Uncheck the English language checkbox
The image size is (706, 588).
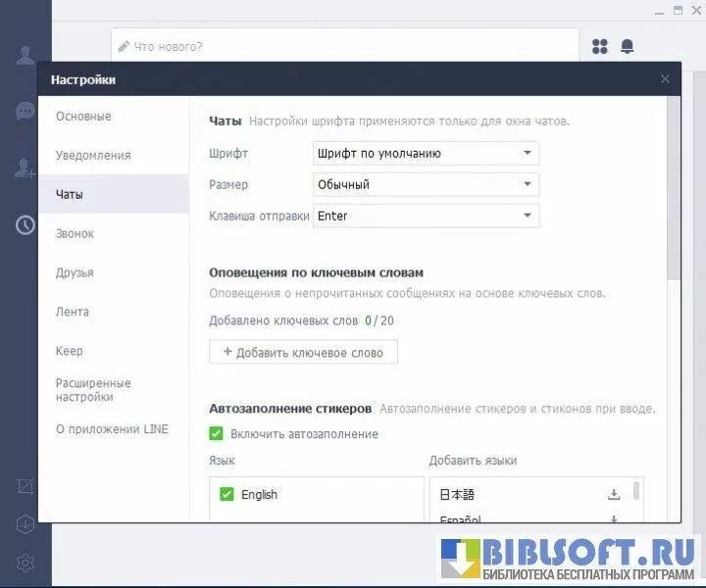[227, 495]
